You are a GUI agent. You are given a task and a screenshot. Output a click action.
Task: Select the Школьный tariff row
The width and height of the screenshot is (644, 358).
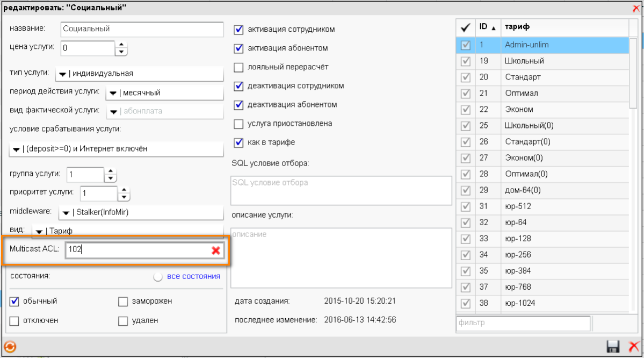(x=564, y=61)
